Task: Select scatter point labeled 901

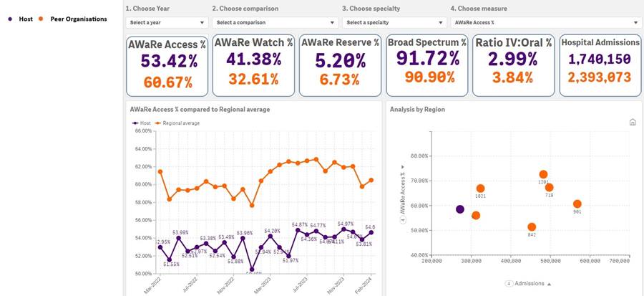Action: (x=577, y=204)
